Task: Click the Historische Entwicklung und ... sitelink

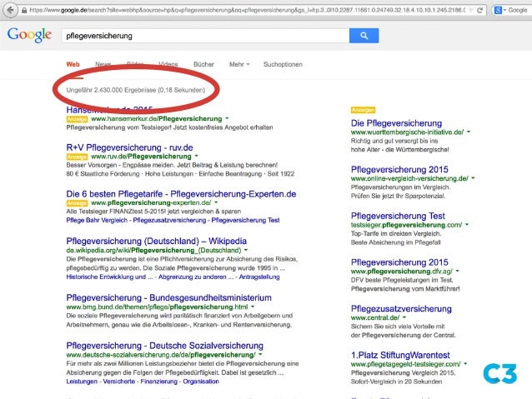Action: (x=109, y=277)
